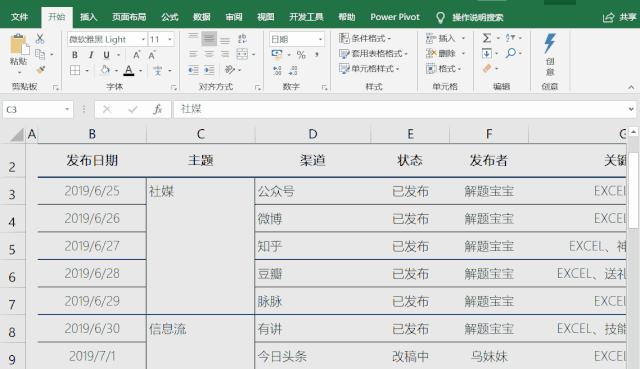This screenshot has height=369, width=640.
Task: Click the Font Color A icon
Action: tap(129, 70)
